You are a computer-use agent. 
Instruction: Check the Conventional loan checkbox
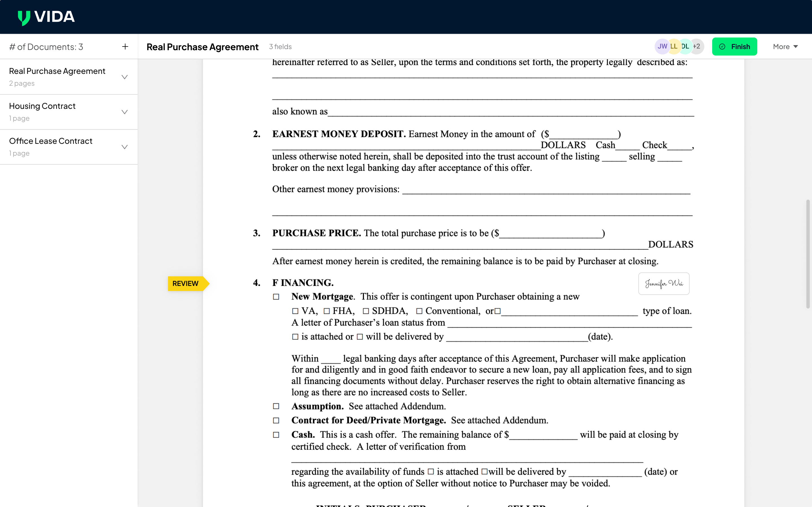[x=420, y=311]
